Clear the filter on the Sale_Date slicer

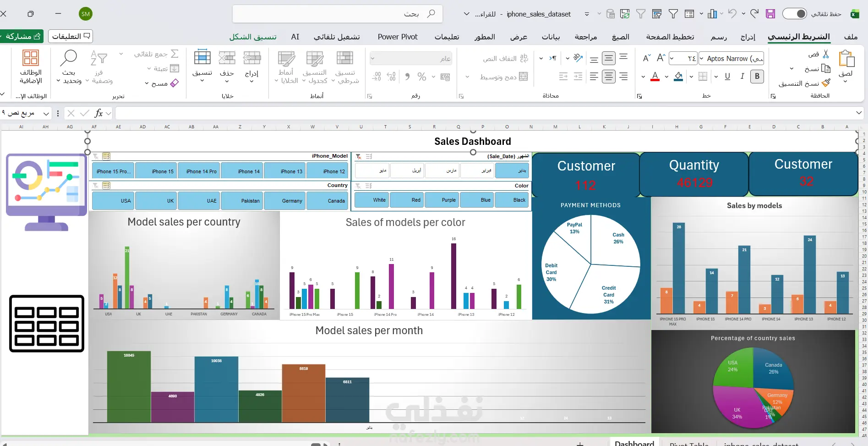[359, 156]
